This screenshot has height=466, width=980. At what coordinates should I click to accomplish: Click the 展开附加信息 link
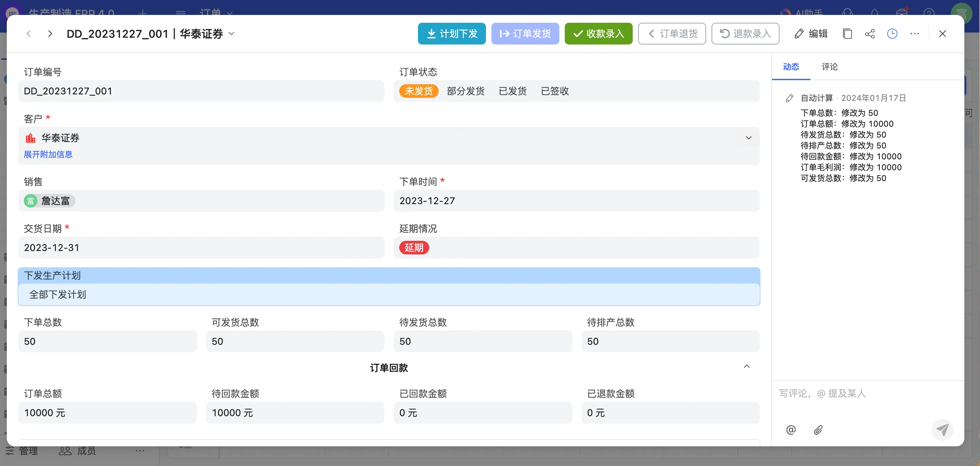tap(48, 155)
